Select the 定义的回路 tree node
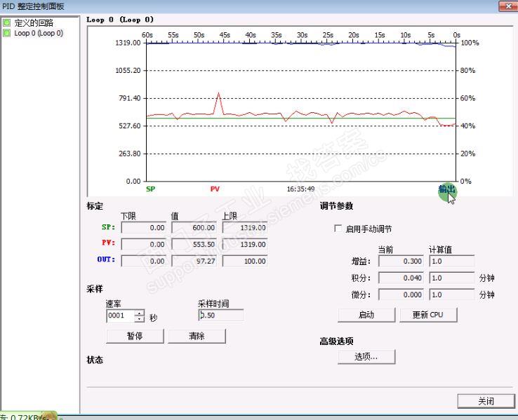 [x=34, y=22]
